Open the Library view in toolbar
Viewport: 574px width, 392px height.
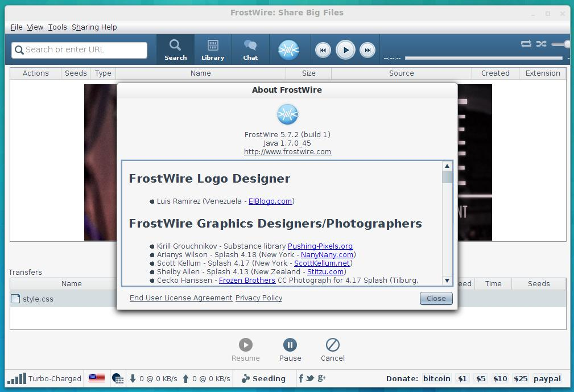pos(213,50)
